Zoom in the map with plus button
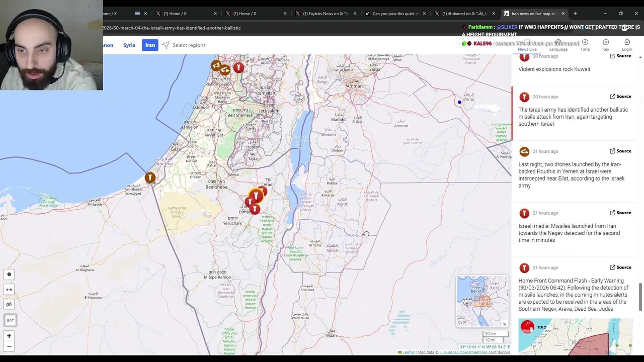The image size is (644, 362). [9, 336]
